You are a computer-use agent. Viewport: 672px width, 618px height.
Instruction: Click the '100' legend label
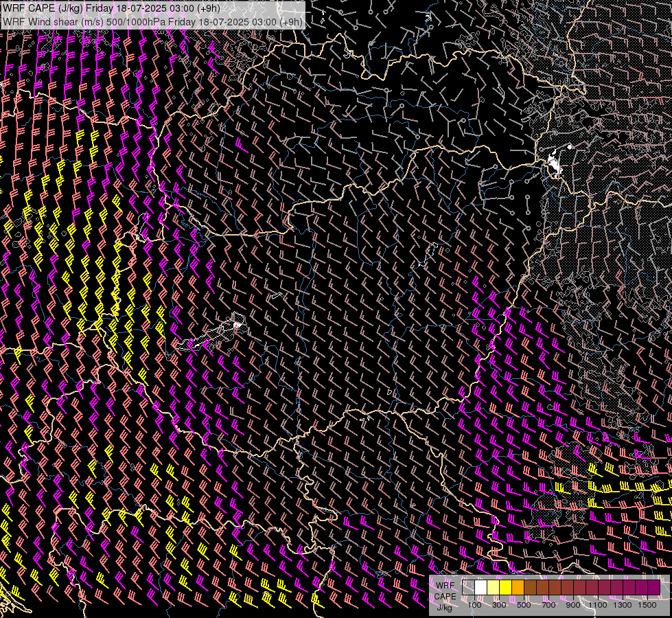coord(474,605)
